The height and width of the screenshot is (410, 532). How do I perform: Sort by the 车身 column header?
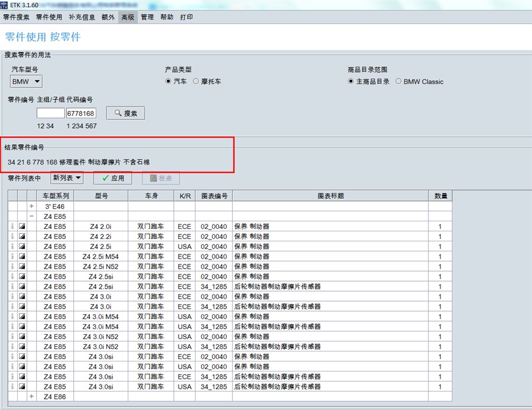151,196
